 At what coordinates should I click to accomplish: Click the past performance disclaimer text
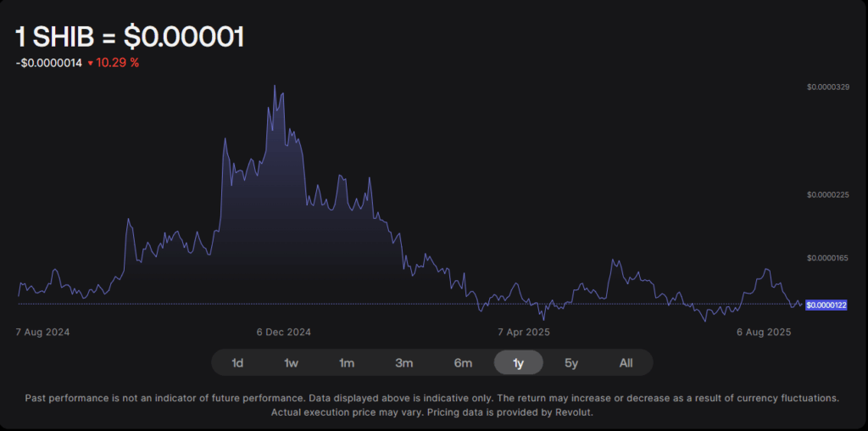click(x=432, y=406)
